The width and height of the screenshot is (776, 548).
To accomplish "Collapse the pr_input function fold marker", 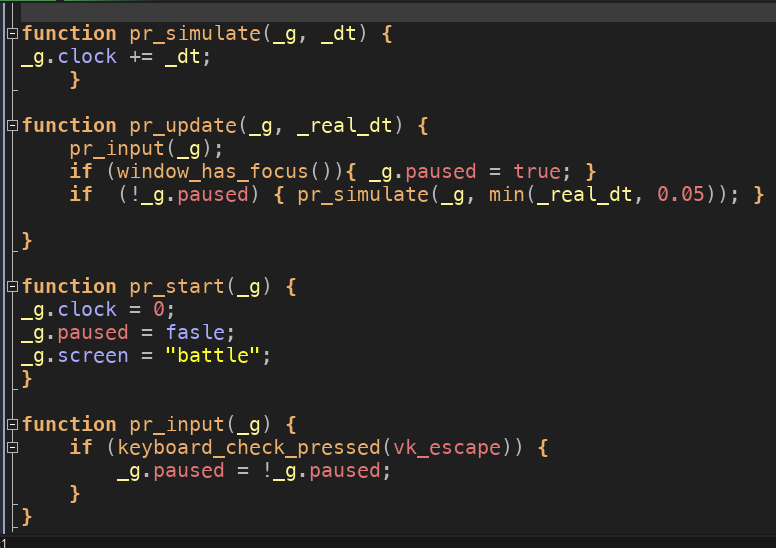I will coord(12,424).
